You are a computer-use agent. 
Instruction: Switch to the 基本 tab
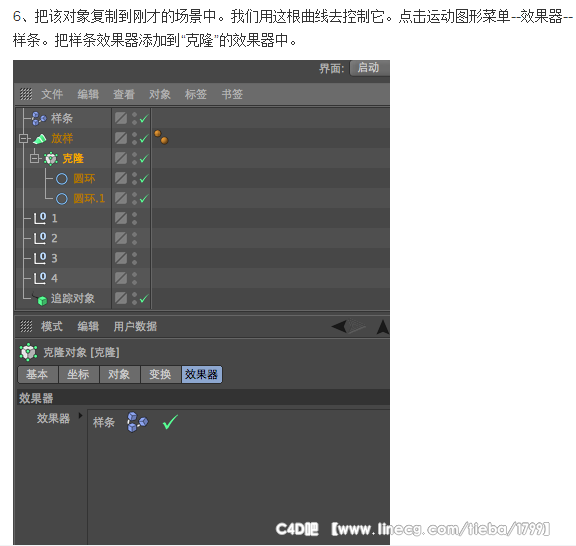(x=38, y=374)
